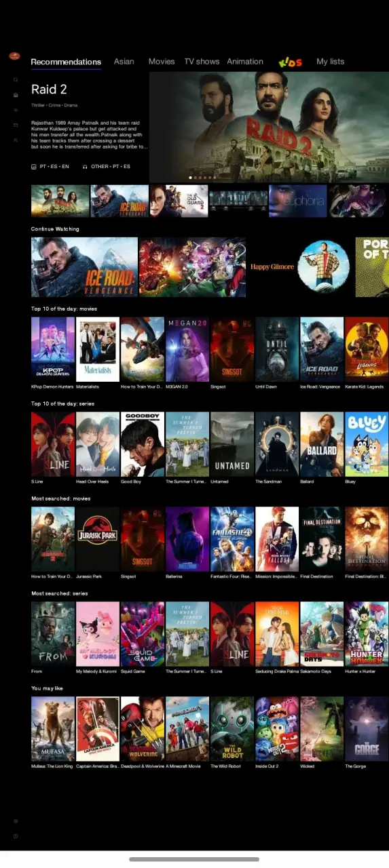
Task: Open the Ballerina poster
Action: tap(187, 539)
